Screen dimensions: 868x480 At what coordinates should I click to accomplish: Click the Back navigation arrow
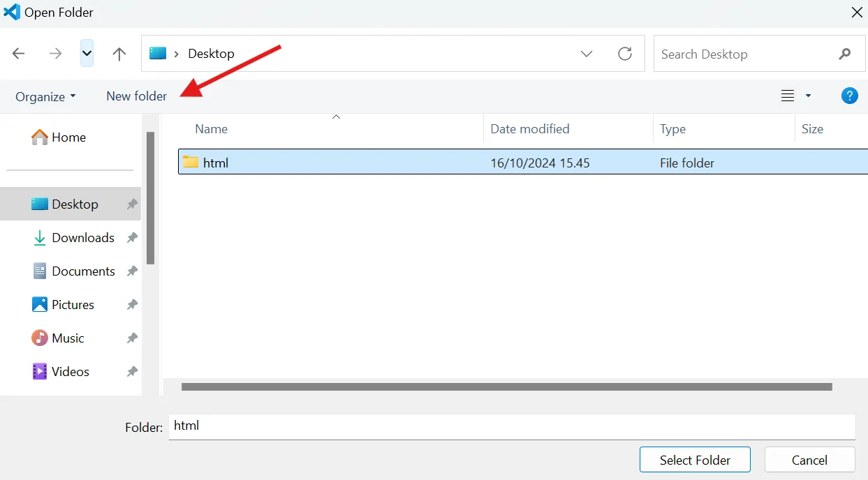pos(19,54)
